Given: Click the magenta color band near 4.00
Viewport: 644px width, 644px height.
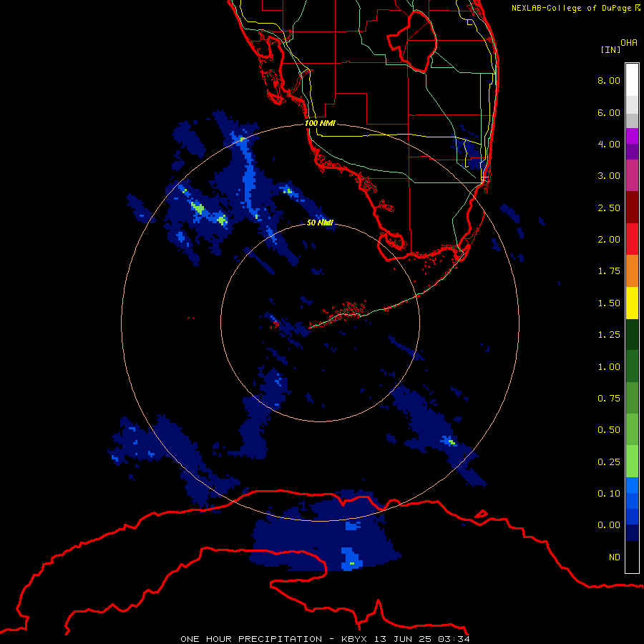Looking at the screenshot, I should pos(632,136).
